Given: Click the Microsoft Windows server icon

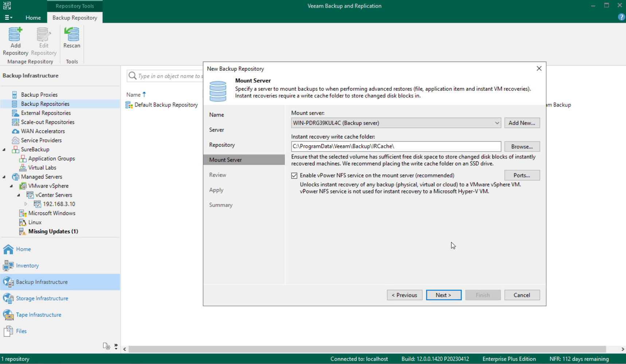Looking at the screenshot, I should 23,213.
